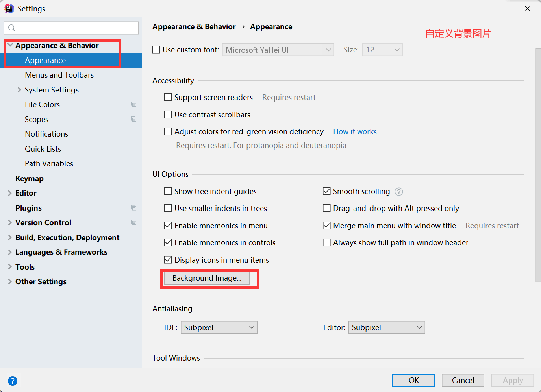Viewport: 541px width, 392px height.
Task: Open the Editor antialiasing dropdown
Action: 387,327
